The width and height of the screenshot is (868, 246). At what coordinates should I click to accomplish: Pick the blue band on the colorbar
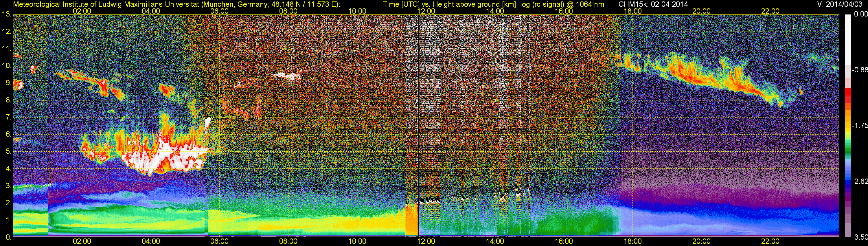tap(847, 184)
